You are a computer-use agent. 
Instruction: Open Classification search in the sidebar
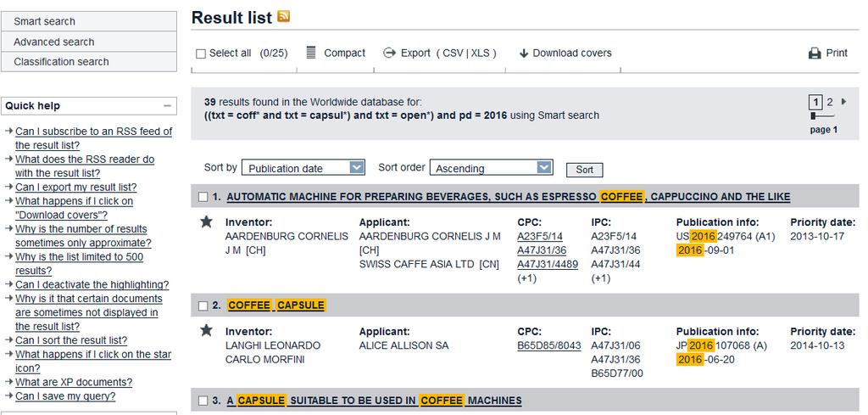pos(88,61)
